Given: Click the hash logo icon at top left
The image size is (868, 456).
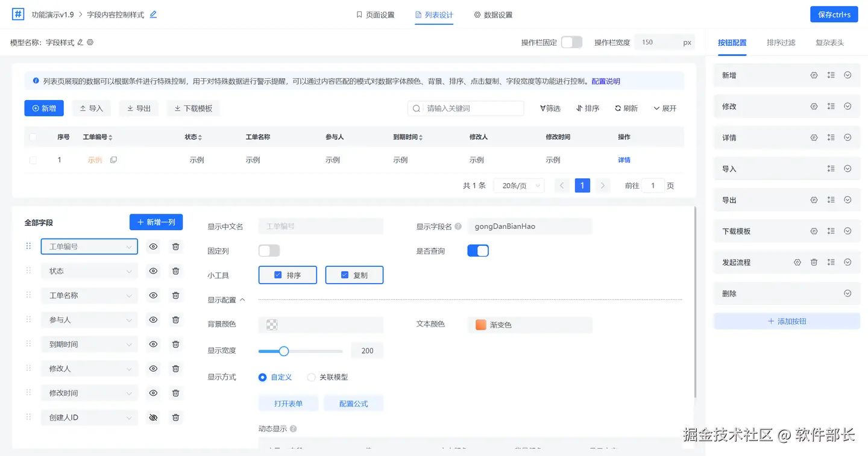Looking at the screenshot, I should (x=18, y=14).
